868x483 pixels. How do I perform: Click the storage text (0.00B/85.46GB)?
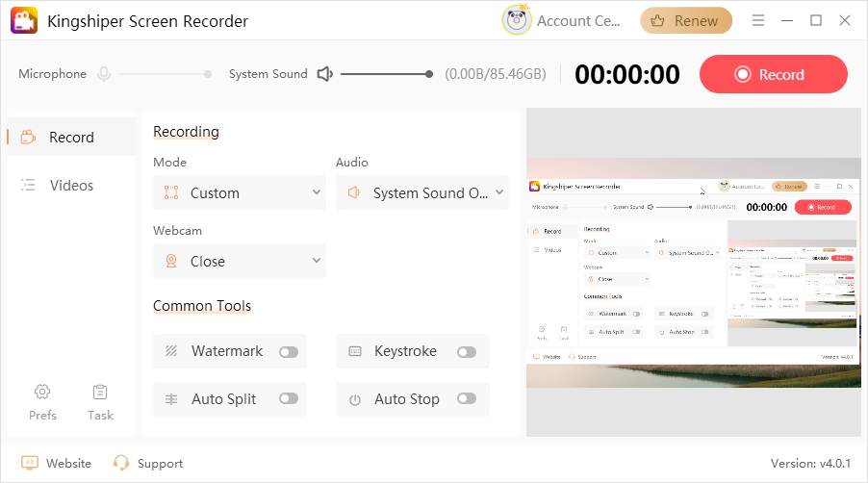tap(496, 74)
